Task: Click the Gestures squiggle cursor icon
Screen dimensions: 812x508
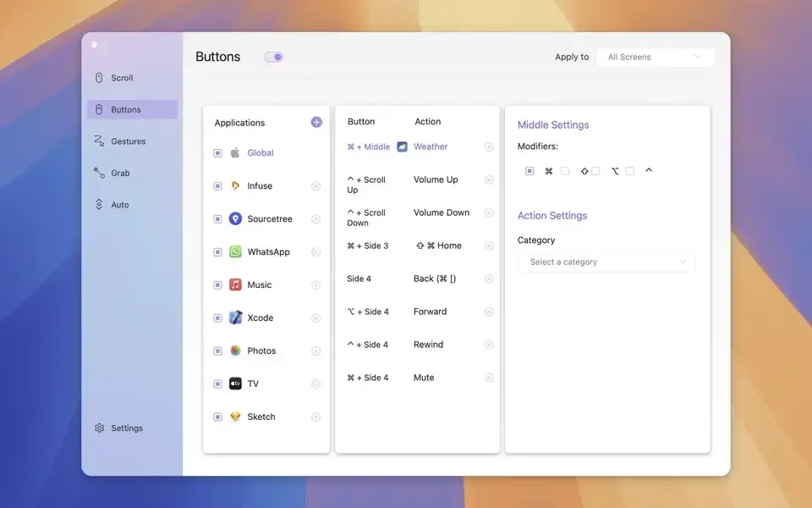Action: (99, 141)
